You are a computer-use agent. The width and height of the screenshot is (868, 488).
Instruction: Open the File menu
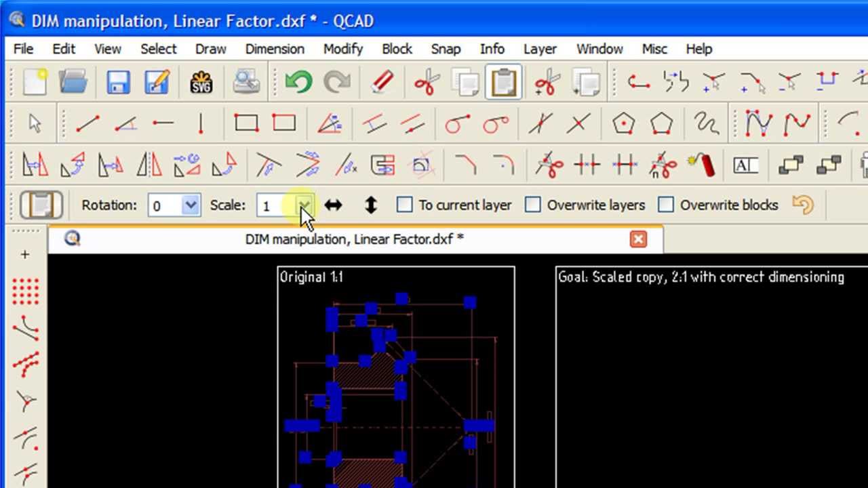(x=23, y=49)
